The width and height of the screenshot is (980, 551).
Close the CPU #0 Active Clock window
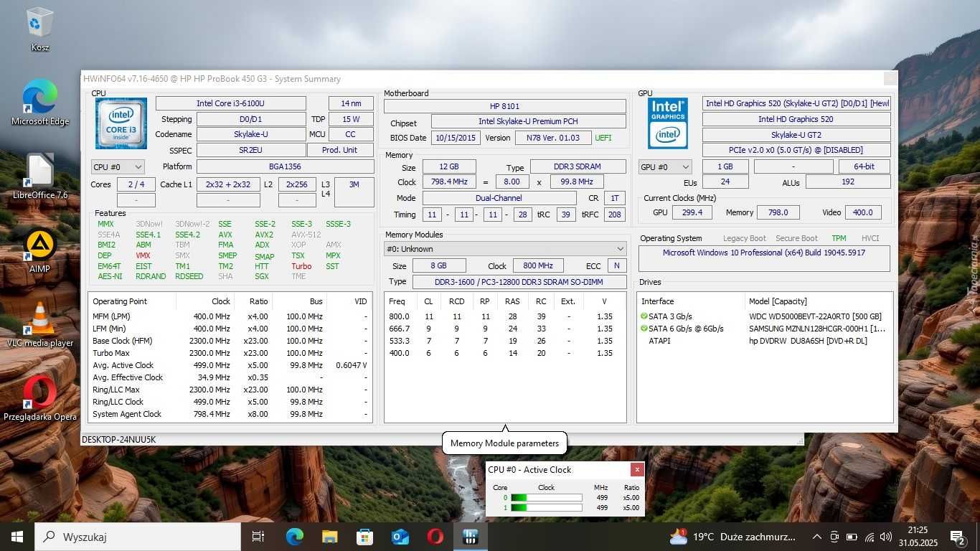[x=637, y=470]
